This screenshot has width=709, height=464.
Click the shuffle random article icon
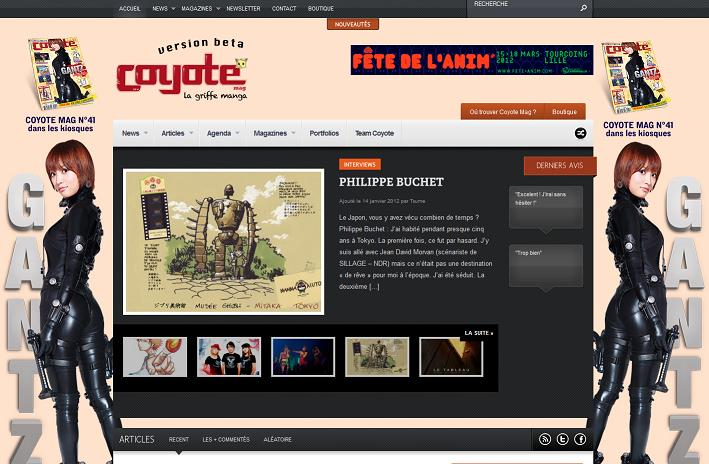581,133
